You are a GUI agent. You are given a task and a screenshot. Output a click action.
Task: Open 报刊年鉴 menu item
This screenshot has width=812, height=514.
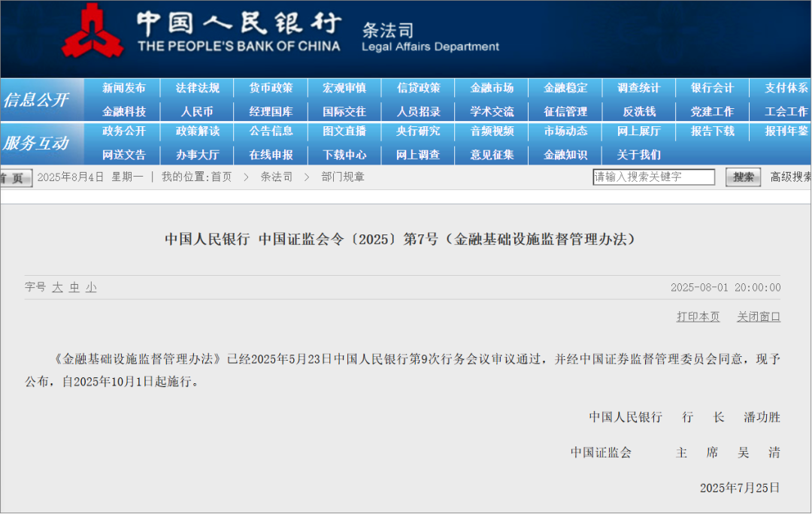point(786,131)
